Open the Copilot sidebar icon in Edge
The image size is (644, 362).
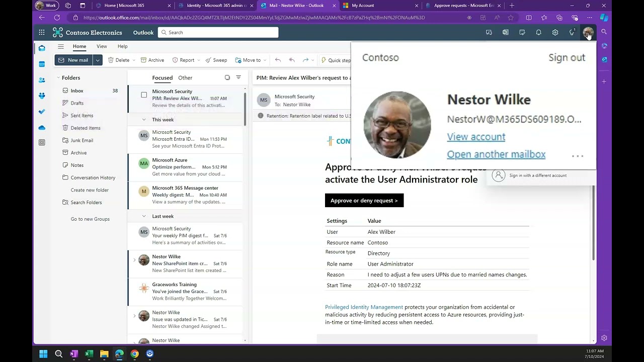[x=604, y=18]
